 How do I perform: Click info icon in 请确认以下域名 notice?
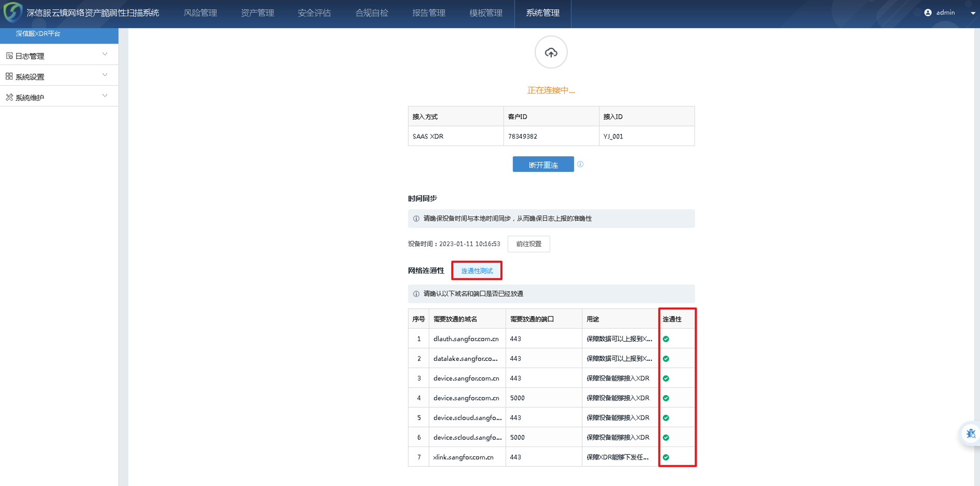coord(416,294)
